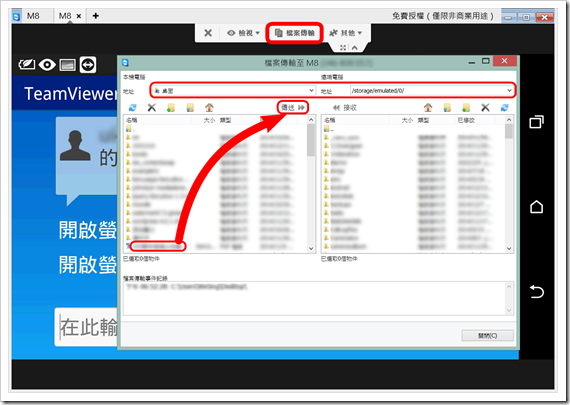The height and width of the screenshot is (405, 570).
Task: Click remote list scrollbar down arrow
Action: pyautogui.click(x=509, y=248)
